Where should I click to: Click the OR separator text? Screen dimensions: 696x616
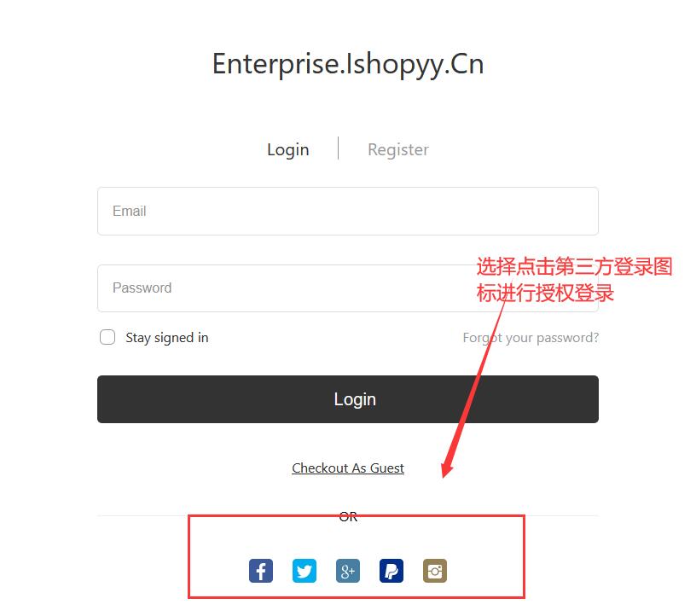pyautogui.click(x=347, y=516)
